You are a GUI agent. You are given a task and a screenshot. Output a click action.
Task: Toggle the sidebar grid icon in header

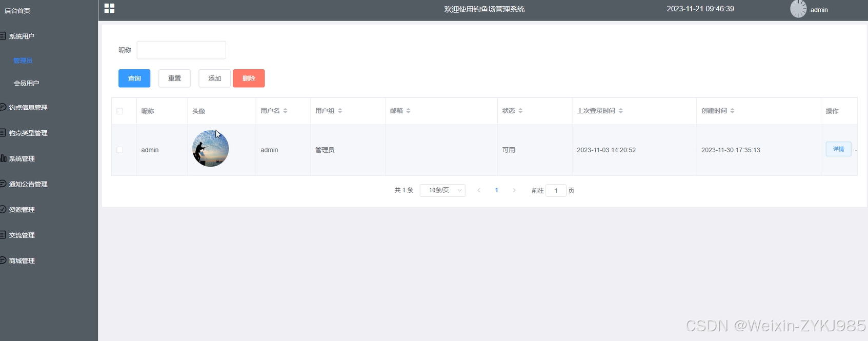[x=109, y=8]
